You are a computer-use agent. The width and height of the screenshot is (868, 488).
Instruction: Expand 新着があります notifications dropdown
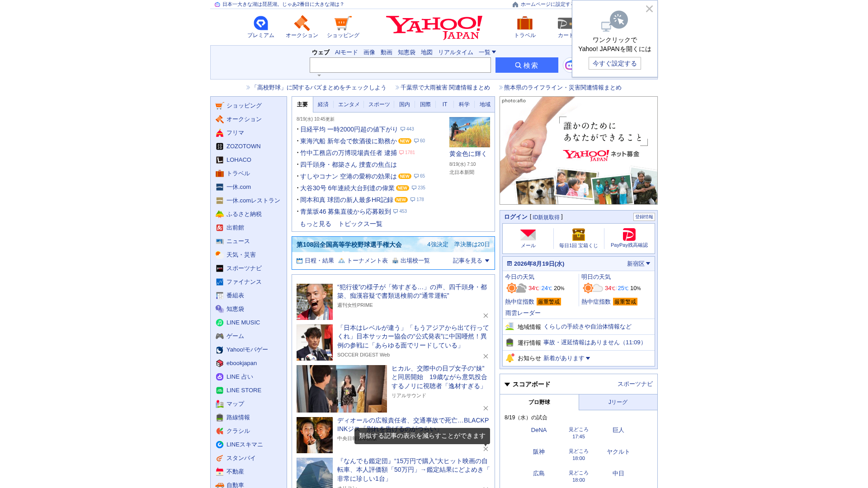coord(567,358)
